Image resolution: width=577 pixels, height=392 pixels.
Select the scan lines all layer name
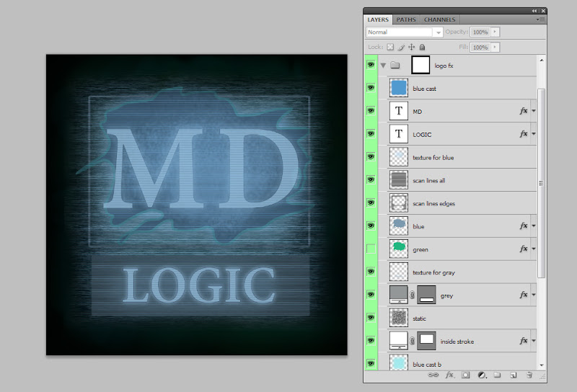[428, 181]
